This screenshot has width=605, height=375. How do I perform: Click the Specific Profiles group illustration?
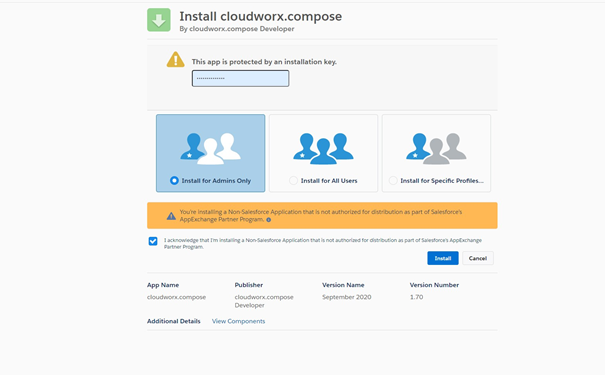[436, 149]
